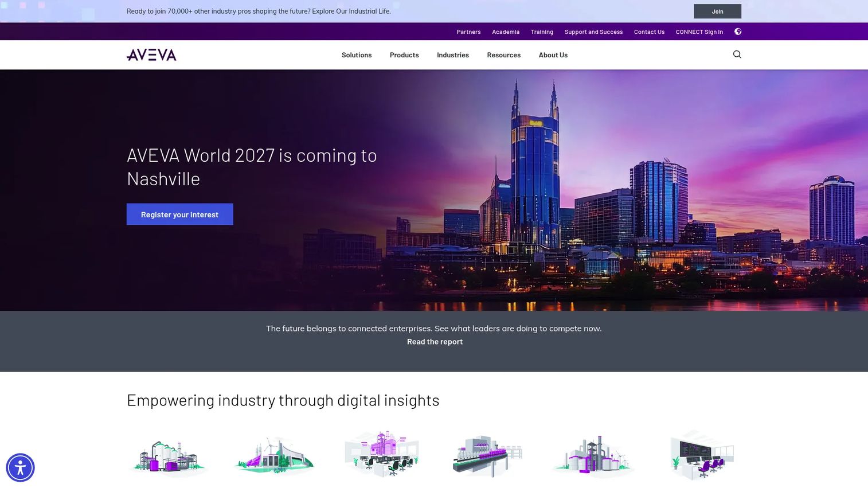Click the Contact Us link
The height and width of the screenshot is (488, 868).
tap(649, 32)
